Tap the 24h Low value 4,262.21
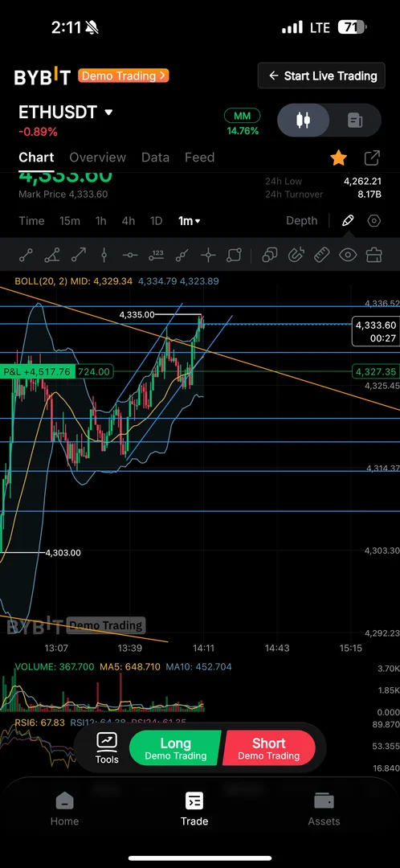Image resolution: width=400 pixels, height=868 pixels. point(362,181)
